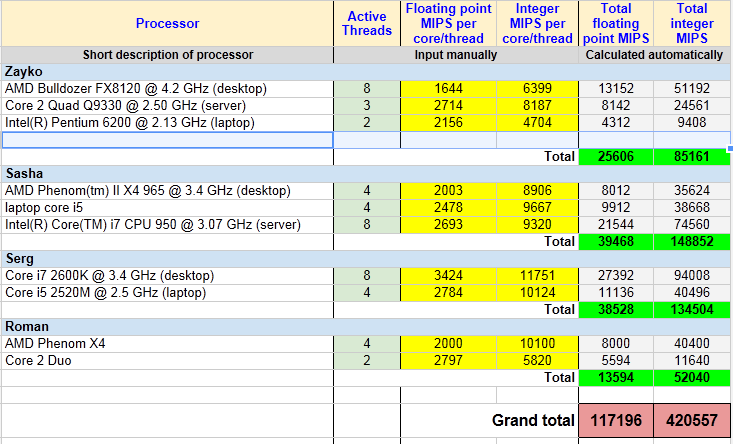Select Roman total integer 52040
This screenshot has height=444, width=733.
pos(692,378)
